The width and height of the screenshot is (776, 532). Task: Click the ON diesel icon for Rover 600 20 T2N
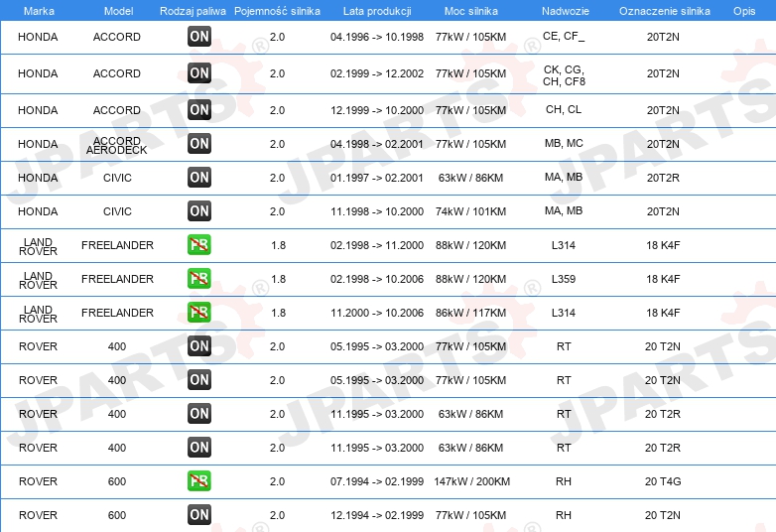(199, 514)
